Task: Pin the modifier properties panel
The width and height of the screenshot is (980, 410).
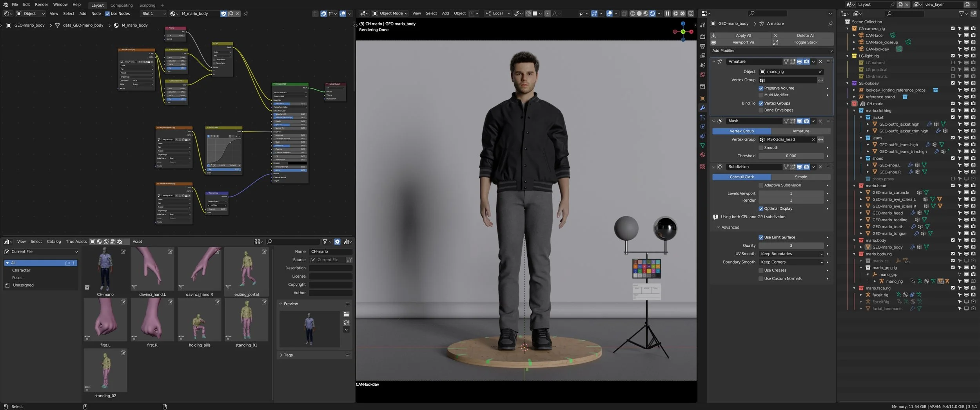Action: (x=830, y=23)
